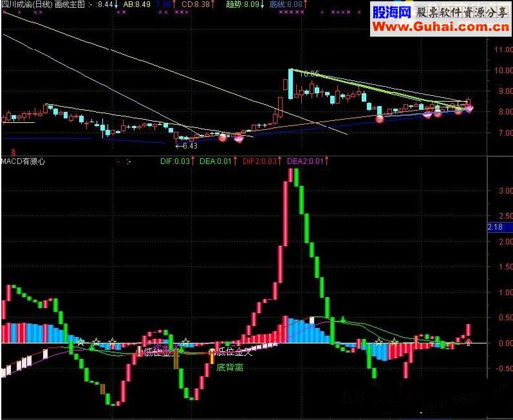513x420 pixels.
Task: Click 1.50 on the MACD axis
Action: [x=505, y=267]
